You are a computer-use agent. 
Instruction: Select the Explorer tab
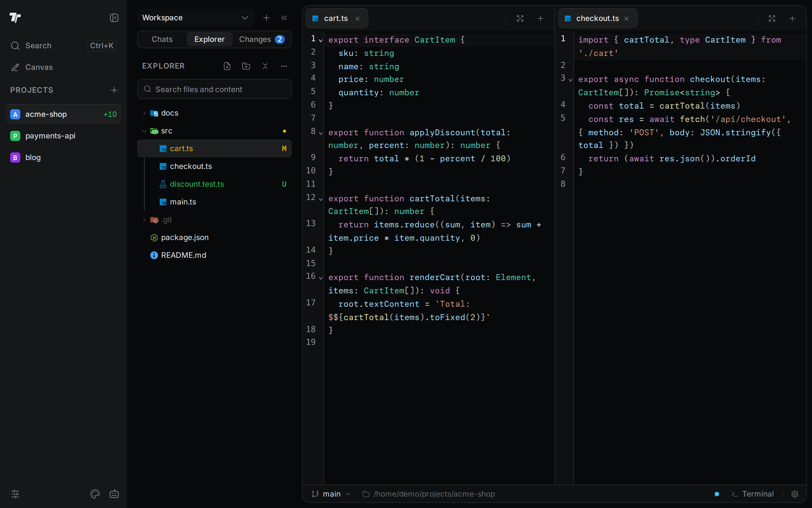[209, 39]
